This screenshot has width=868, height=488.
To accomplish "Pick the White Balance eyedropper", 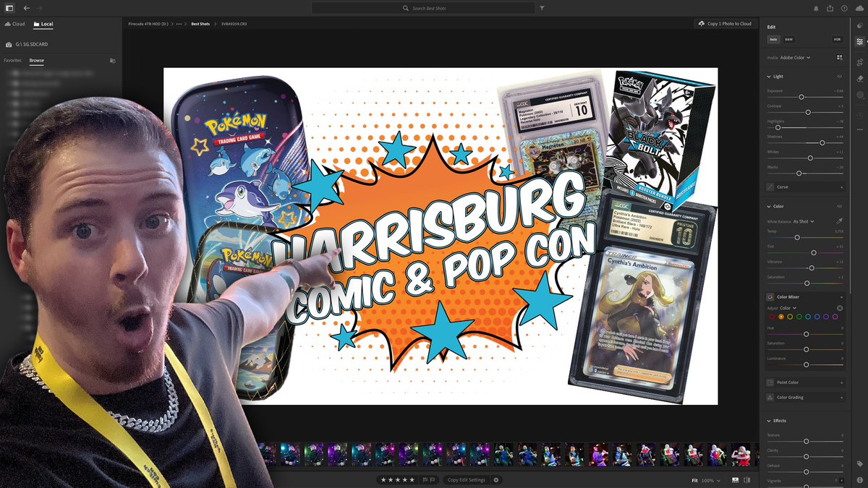I will point(840,221).
